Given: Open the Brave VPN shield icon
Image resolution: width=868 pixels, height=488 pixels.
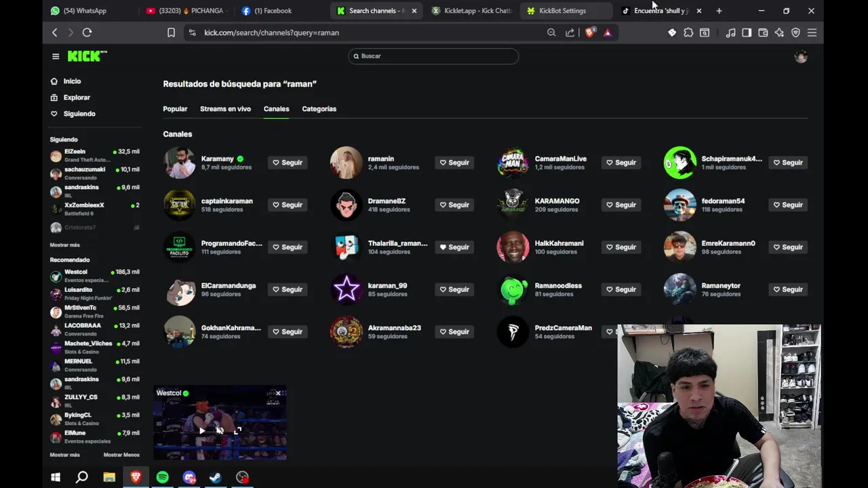Looking at the screenshot, I should pyautogui.click(x=795, y=33).
